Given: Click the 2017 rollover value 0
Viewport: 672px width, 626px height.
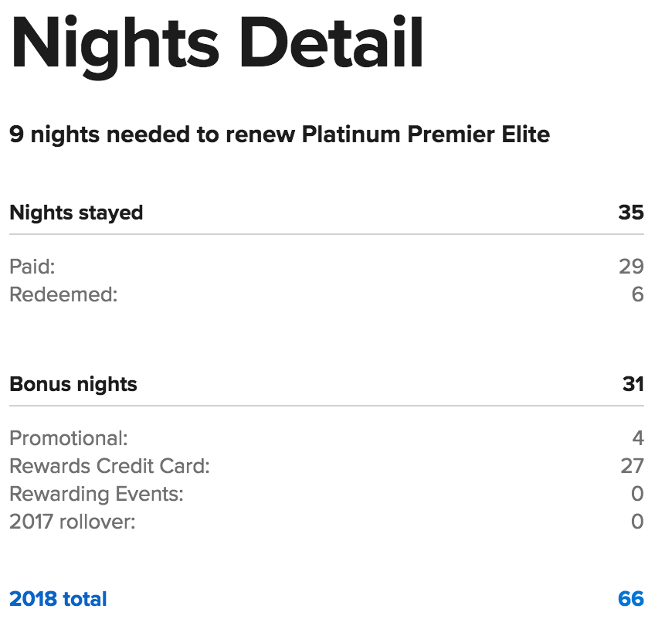Looking at the screenshot, I should [x=637, y=522].
